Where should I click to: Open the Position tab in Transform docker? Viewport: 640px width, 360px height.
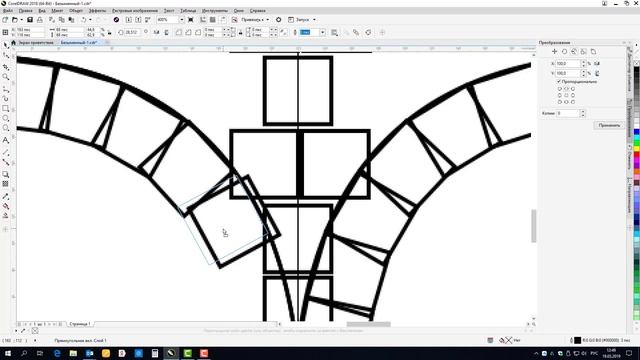554,51
